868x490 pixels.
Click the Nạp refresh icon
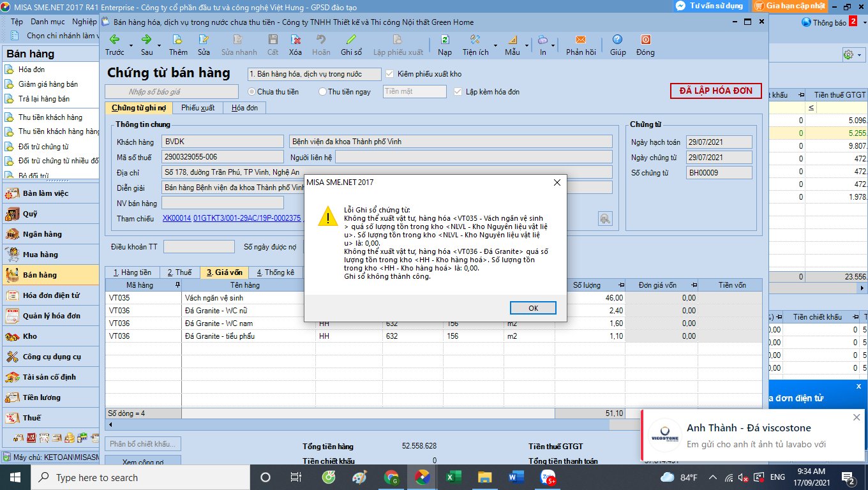[x=445, y=40]
